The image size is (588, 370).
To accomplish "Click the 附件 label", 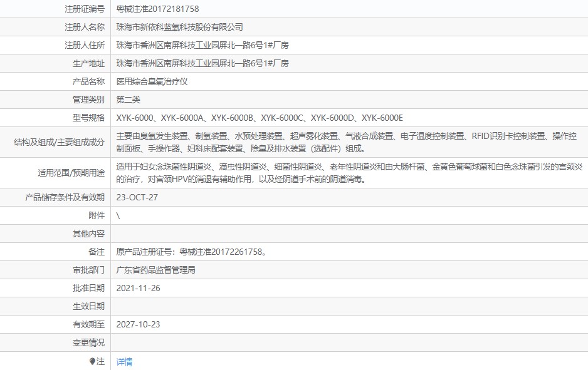I will tap(97, 215).
